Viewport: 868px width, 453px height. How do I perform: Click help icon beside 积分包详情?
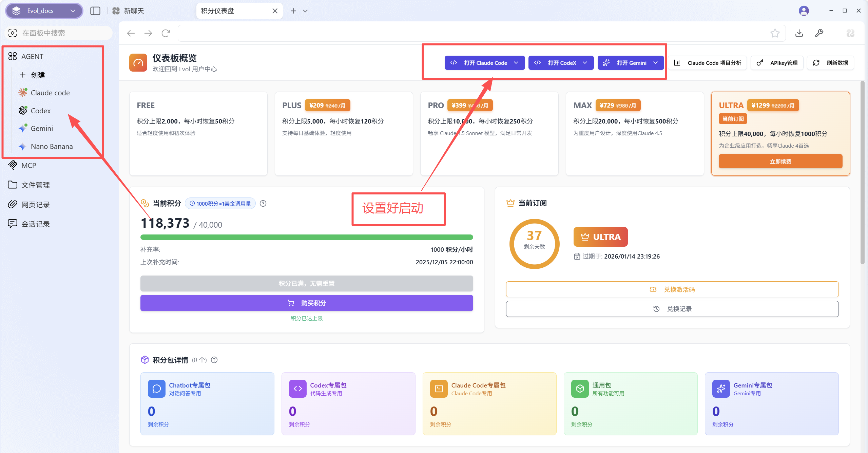coord(214,360)
